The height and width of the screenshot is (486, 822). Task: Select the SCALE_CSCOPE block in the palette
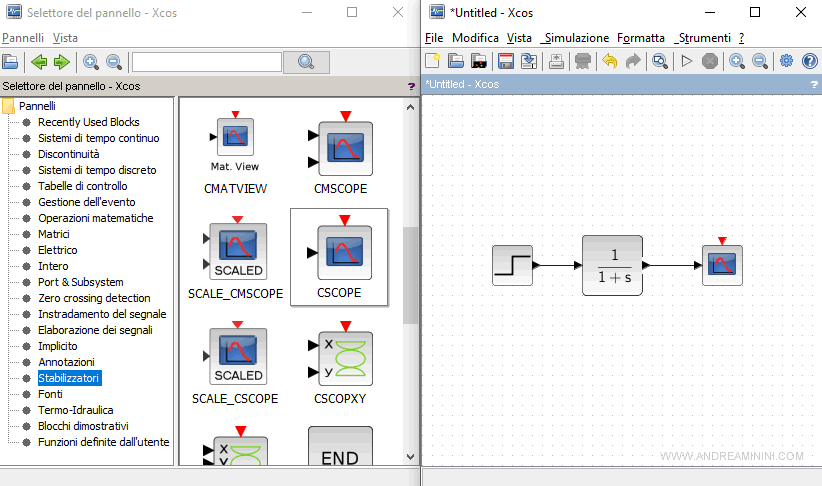[x=235, y=363]
